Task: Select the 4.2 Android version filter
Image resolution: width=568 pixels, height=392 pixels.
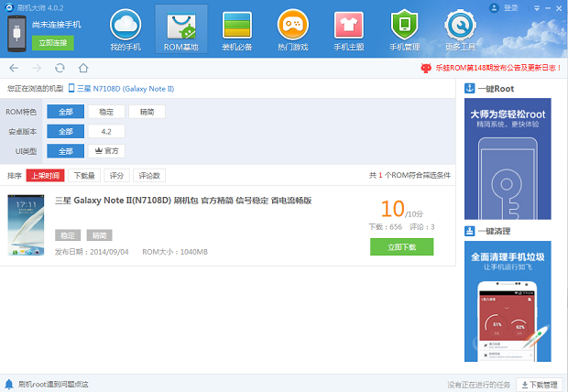Action: pyautogui.click(x=106, y=132)
